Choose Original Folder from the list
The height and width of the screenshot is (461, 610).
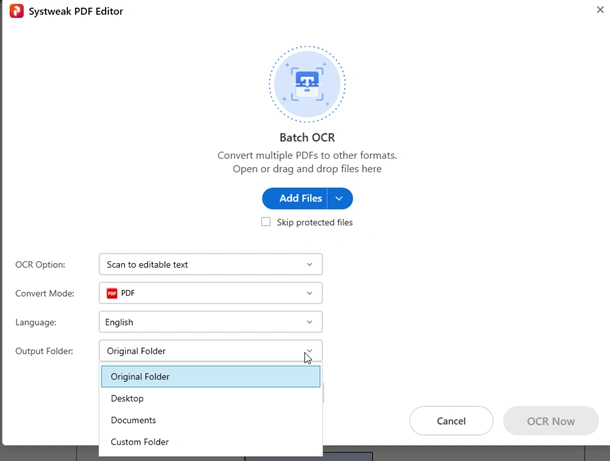point(210,377)
